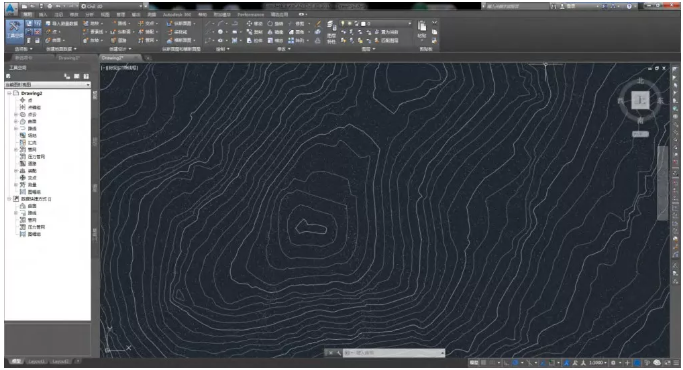
Task: Click the ViewCube top face (上)
Action: point(640,100)
